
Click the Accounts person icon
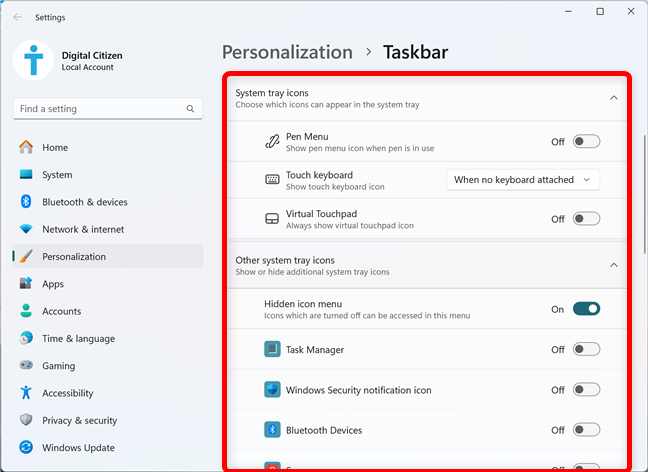26,311
